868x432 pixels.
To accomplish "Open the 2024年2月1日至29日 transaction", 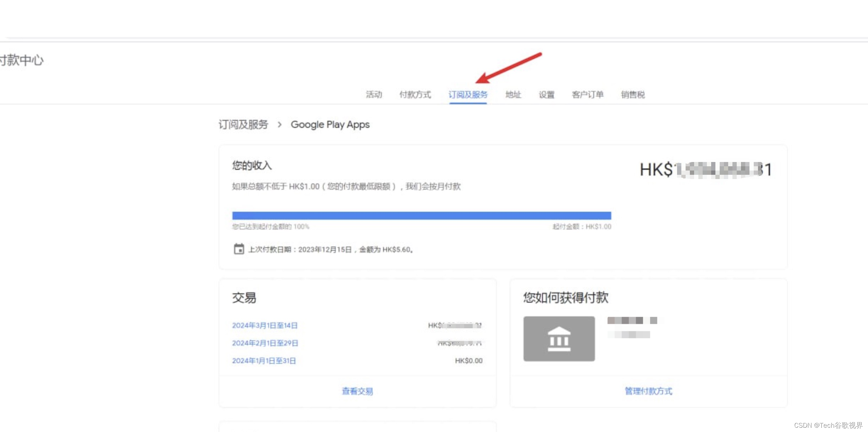I will (x=265, y=343).
